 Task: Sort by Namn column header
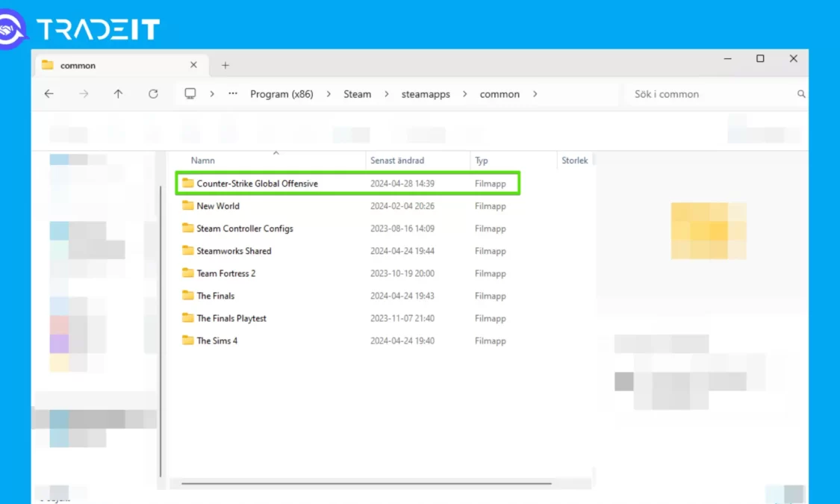tap(203, 160)
